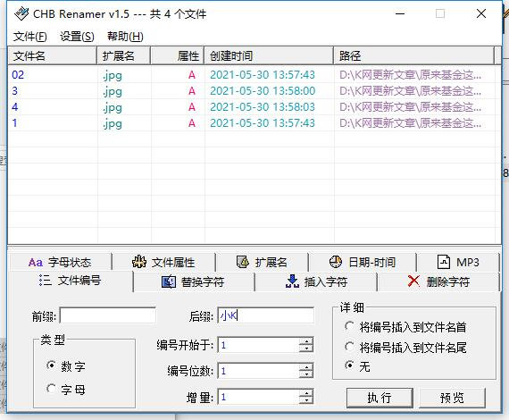
Task: Click the red X 删除字符 icon
Action: [413, 281]
